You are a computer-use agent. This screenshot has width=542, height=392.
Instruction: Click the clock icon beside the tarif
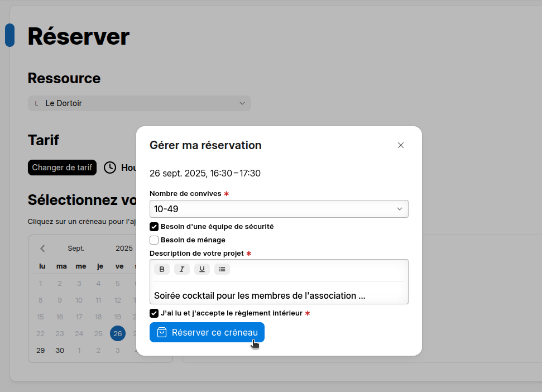tap(110, 168)
